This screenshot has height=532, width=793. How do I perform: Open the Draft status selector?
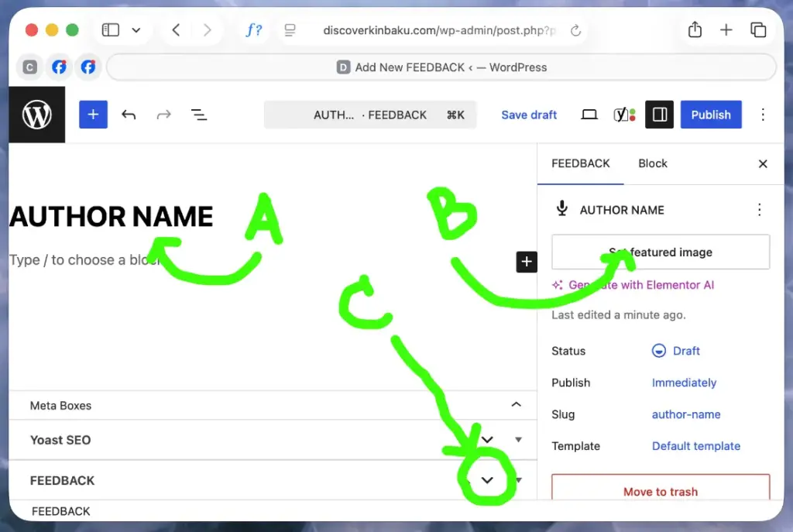pos(676,351)
